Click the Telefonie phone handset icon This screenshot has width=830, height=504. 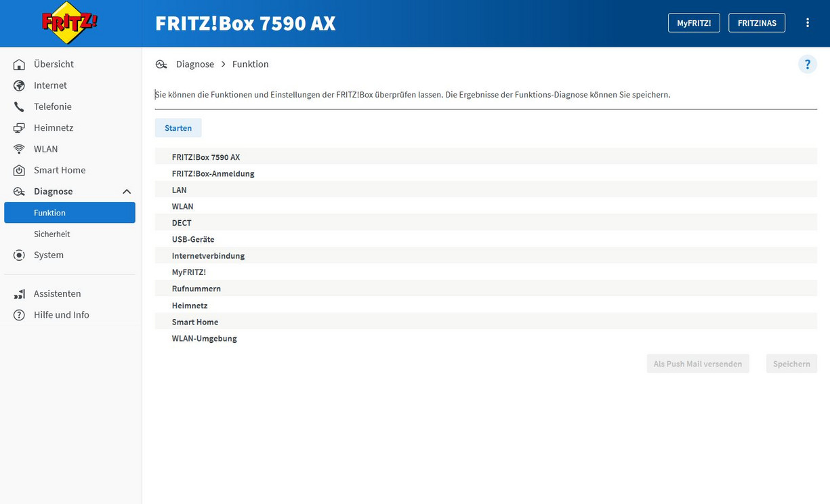[x=20, y=106]
